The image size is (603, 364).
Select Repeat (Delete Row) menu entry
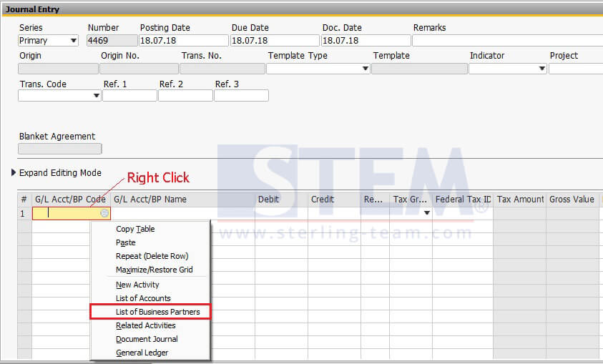[x=152, y=256]
